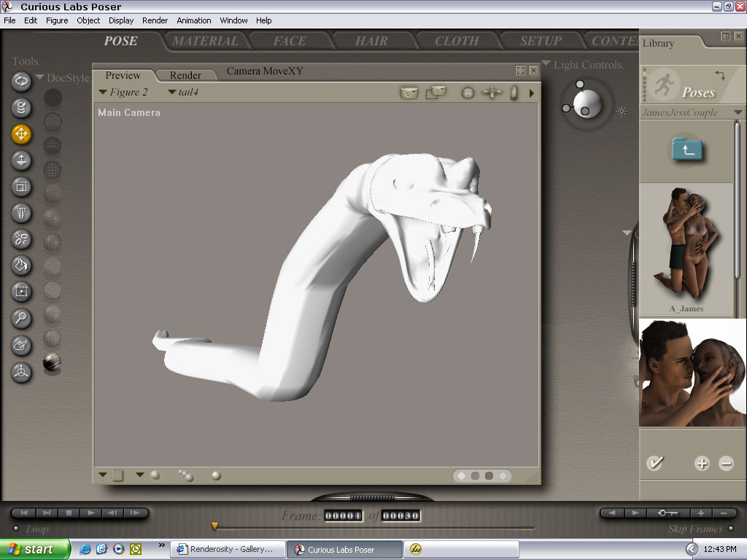The image size is (747, 560).
Task: Select the Twist tool
Action: (x=21, y=108)
